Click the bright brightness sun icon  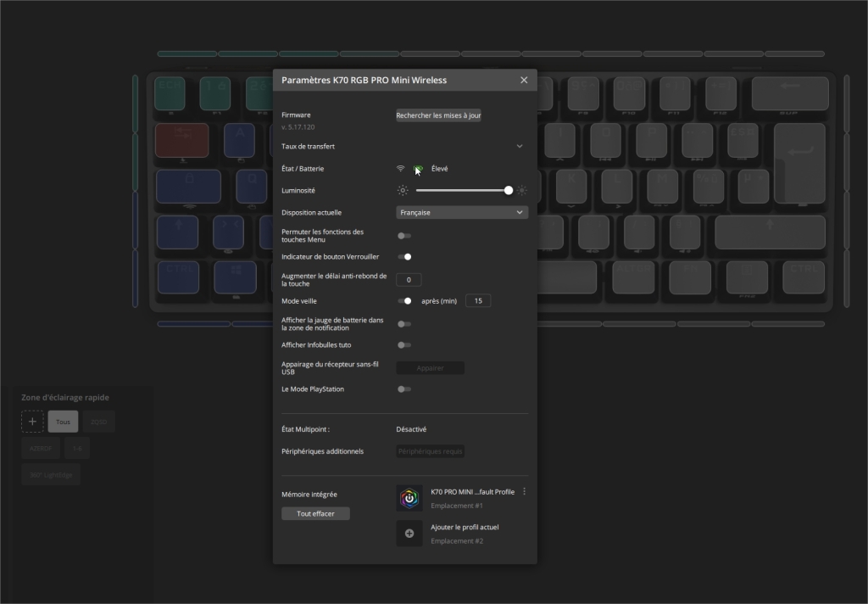[x=522, y=191]
